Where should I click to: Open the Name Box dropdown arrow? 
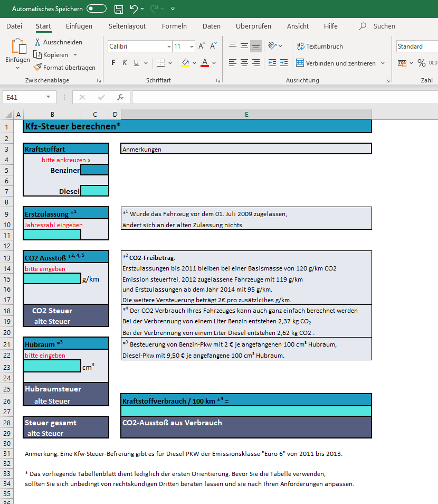coord(48,97)
